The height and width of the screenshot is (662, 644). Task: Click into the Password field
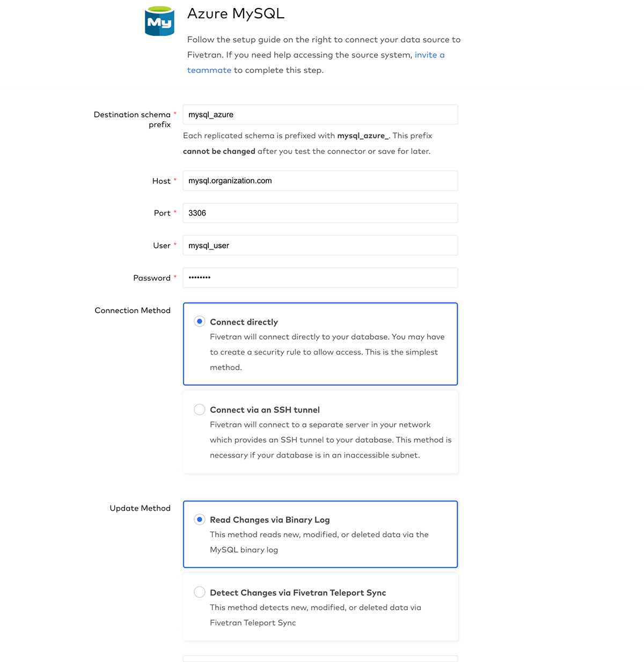320,278
